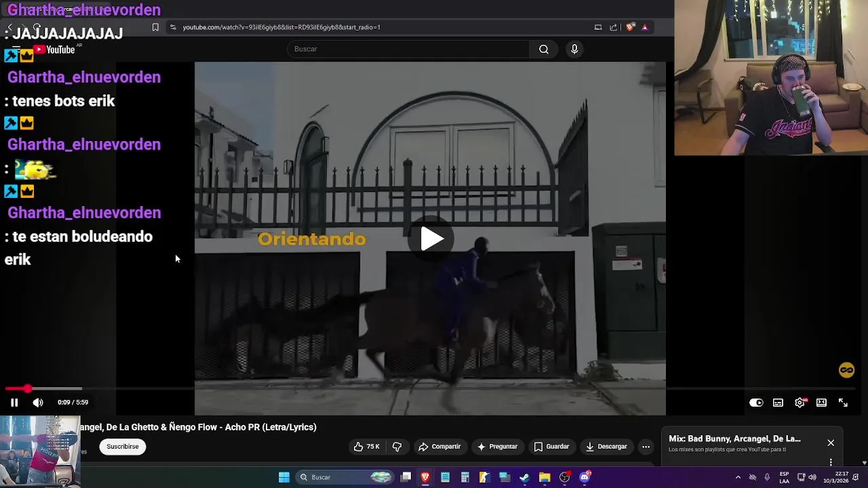Image resolution: width=868 pixels, height=488 pixels.
Task: Click the 0:09 / 5:59 time display
Action: [73, 403]
